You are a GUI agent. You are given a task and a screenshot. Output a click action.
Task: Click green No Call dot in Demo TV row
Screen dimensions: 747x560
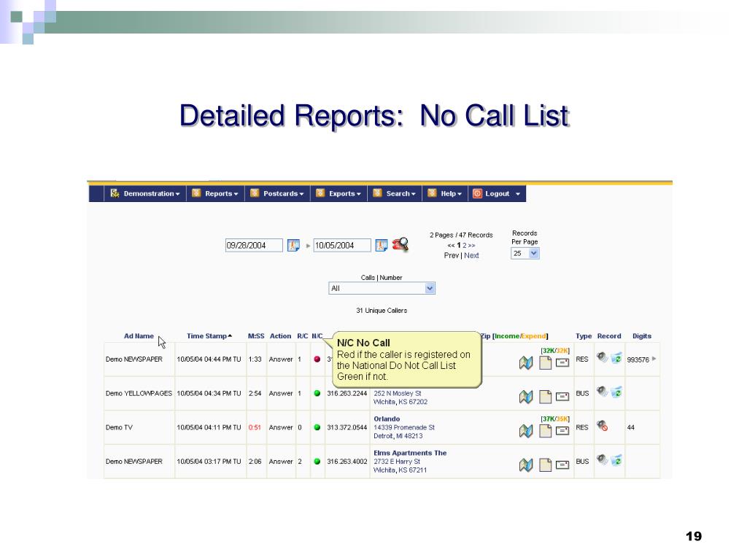317,427
